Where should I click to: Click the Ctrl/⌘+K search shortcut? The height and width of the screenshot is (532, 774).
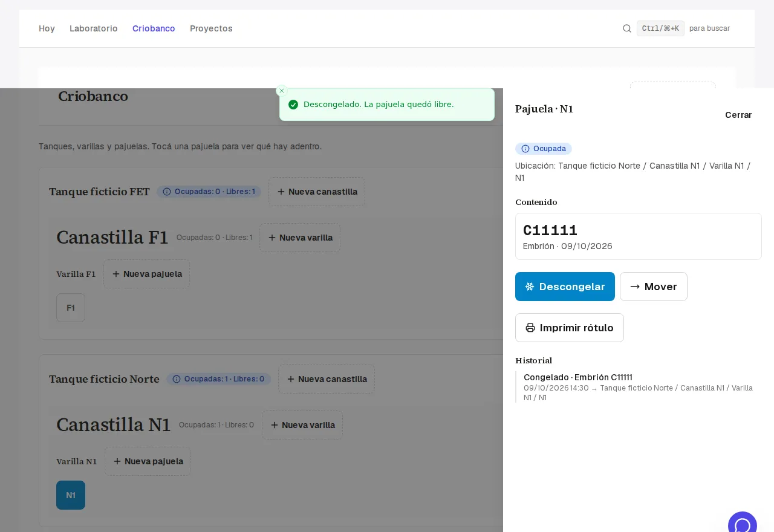(660, 28)
